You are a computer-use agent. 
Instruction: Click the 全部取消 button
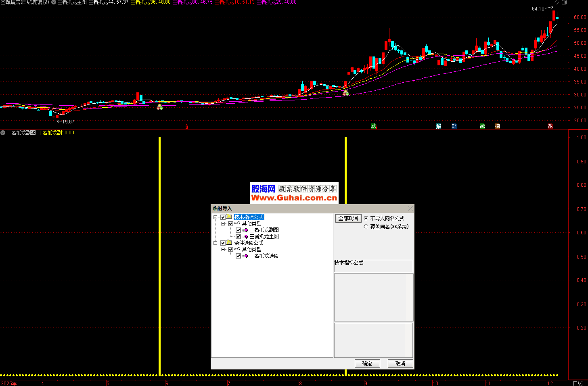click(x=348, y=218)
